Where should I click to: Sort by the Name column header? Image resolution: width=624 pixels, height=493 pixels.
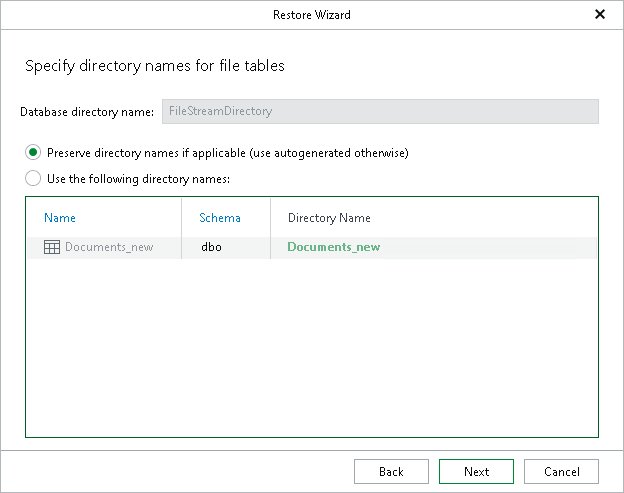pos(60,218)
